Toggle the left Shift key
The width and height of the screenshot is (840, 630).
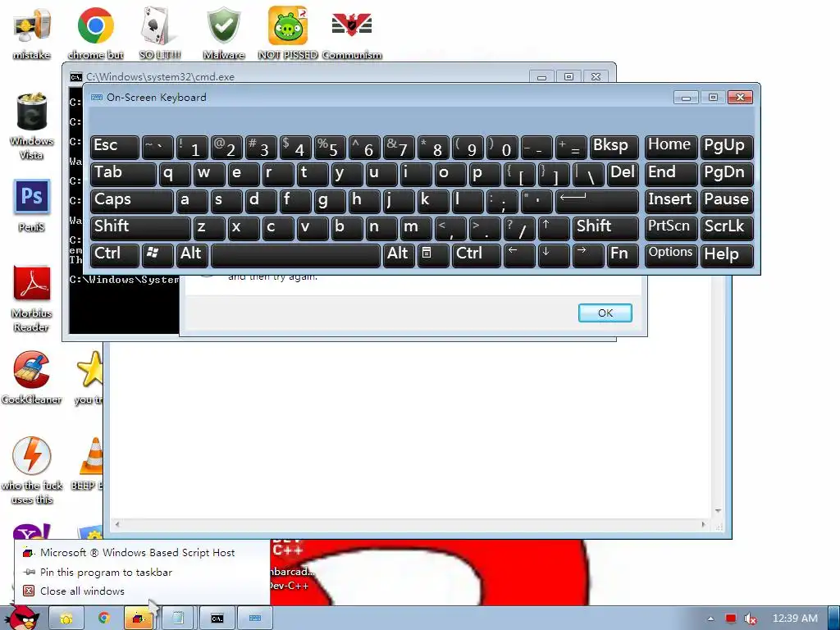tap(140, 228)
